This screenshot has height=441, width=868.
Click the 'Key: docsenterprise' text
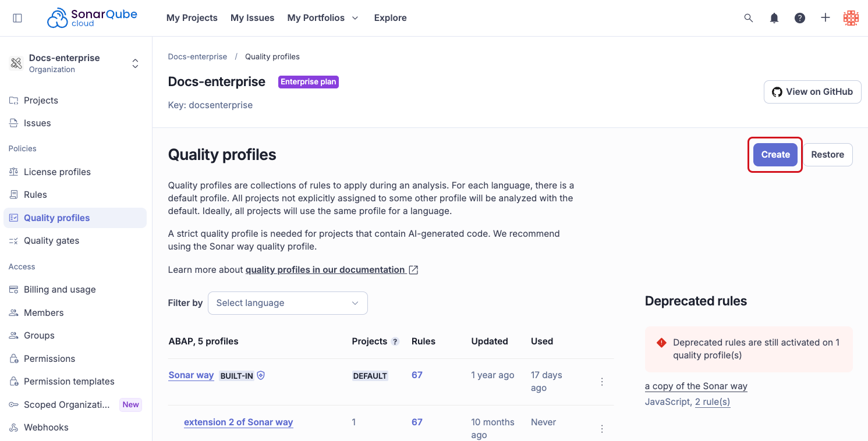[210, 105]
